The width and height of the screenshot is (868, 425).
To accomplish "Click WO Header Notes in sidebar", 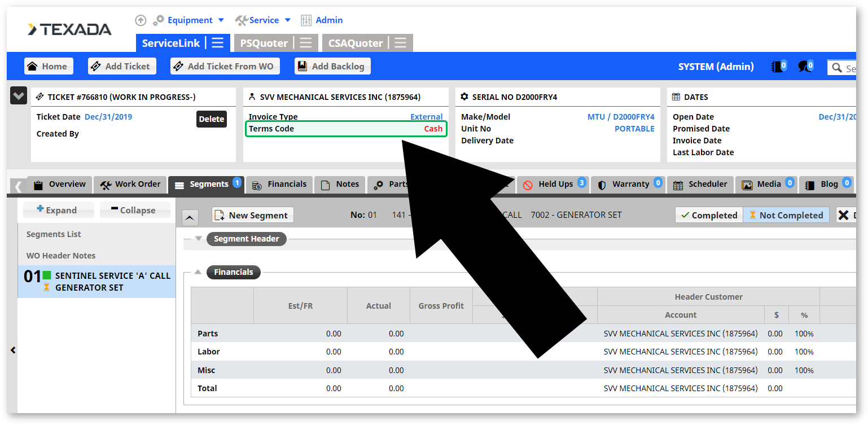I will pyautogui.click(x=61, y=256).
